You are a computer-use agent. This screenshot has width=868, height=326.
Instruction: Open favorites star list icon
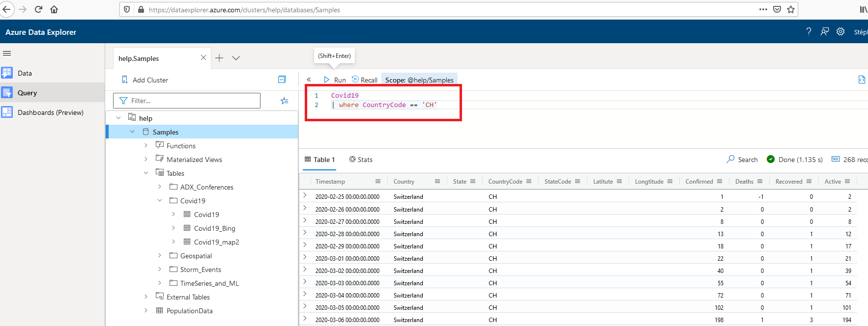click(284, 101)
